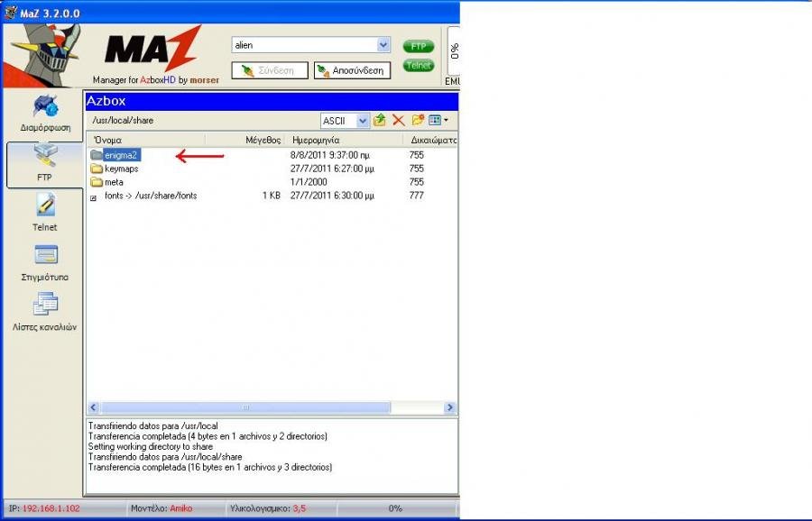The height and width of the screenshot is (521, 812).
Task: Click the green Telnet status button
Action: coord(419,66)
